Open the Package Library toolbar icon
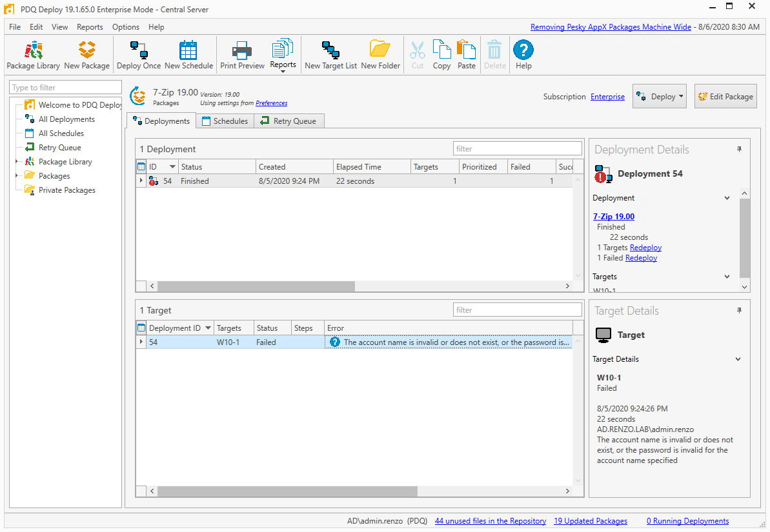Image resolution: width=770 pixels, height=532 pixels. tap(34, 55)
